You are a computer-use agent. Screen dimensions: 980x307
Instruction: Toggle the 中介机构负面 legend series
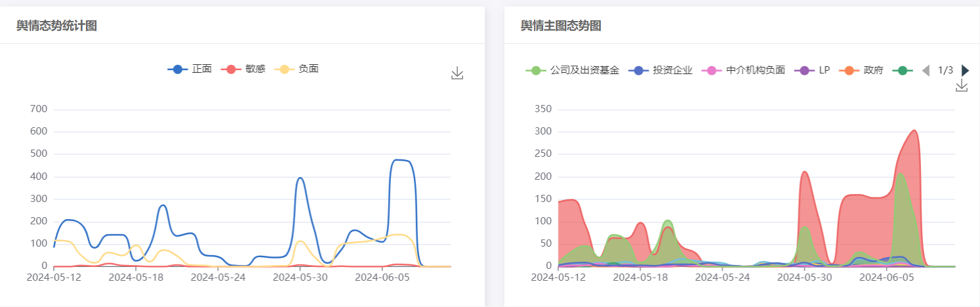tap(743, 70)
